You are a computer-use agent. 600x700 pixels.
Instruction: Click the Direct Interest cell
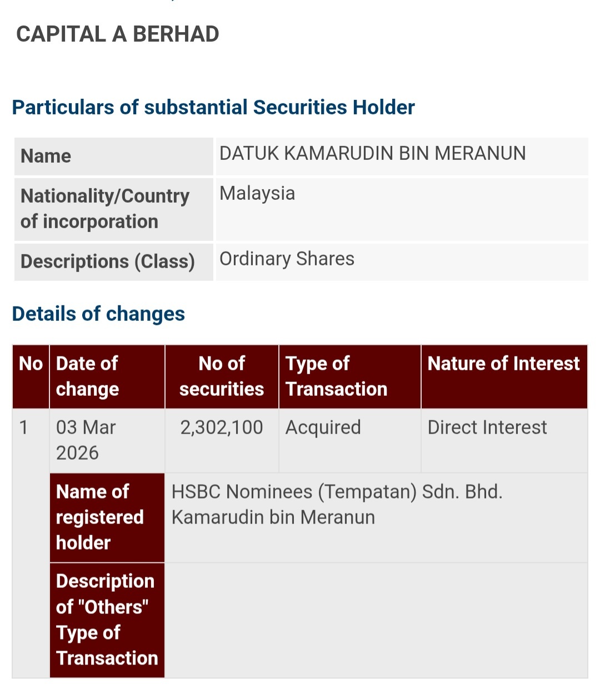487,427
